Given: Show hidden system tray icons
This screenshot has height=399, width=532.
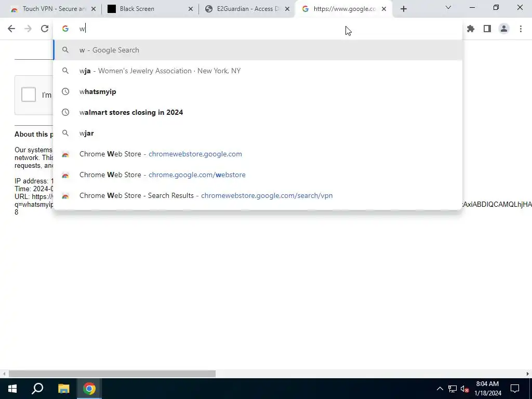Looking at the screenshot, I should [440, 389].
